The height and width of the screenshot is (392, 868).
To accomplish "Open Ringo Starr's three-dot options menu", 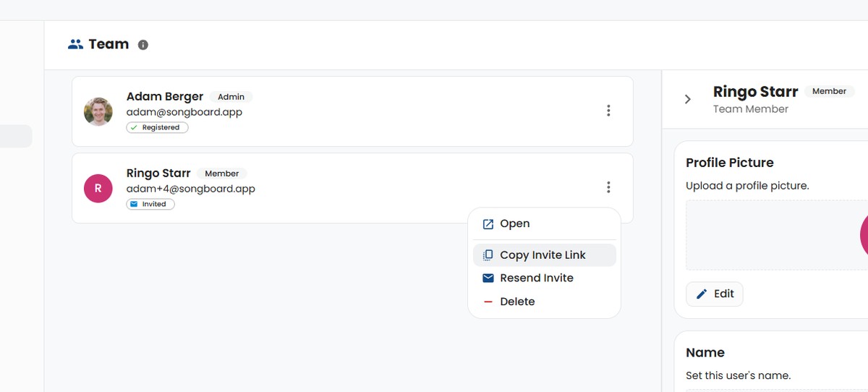I will 608,187.
